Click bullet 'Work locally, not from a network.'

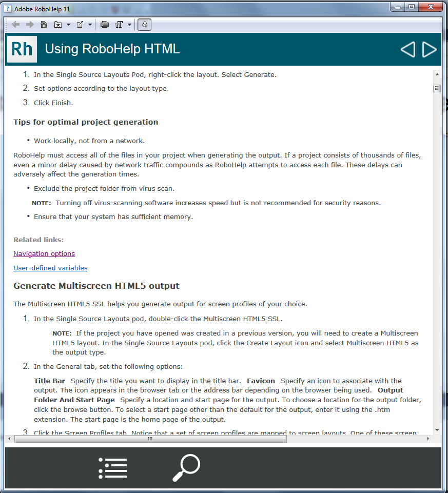coord(89,141)
